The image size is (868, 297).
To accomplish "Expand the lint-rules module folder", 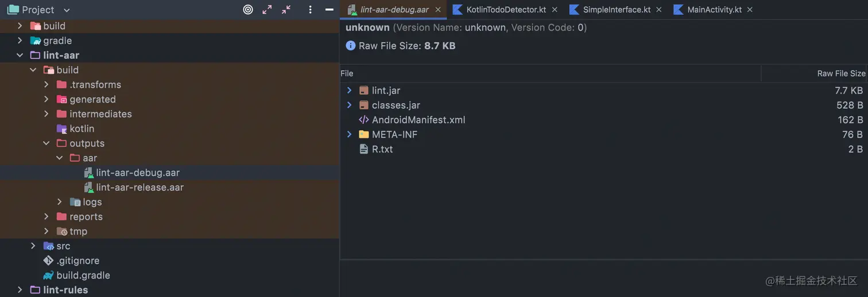I will (20, 290).
